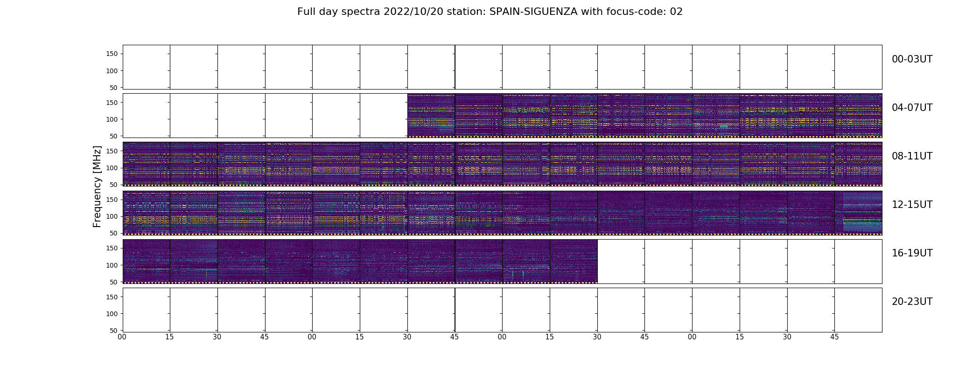The width and height of the screenshot is (980, 373).
Task: Click the leftmost '30' x-axis tick label
Action: (217, 337)
